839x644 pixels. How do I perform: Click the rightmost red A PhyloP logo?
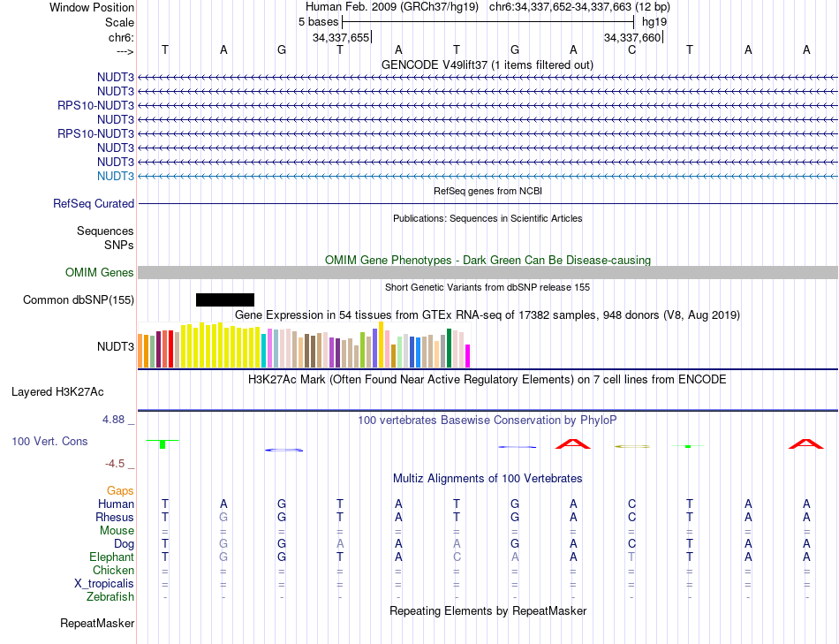(806, 443)
